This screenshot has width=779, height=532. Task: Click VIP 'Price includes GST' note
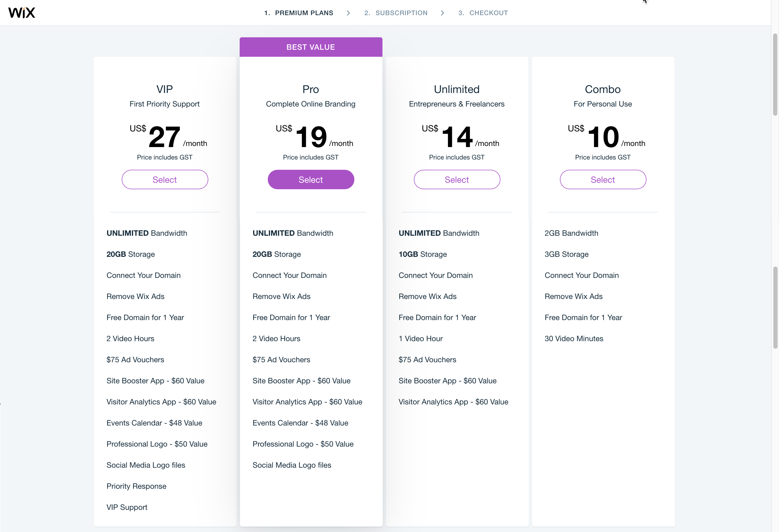coord(164,157)
